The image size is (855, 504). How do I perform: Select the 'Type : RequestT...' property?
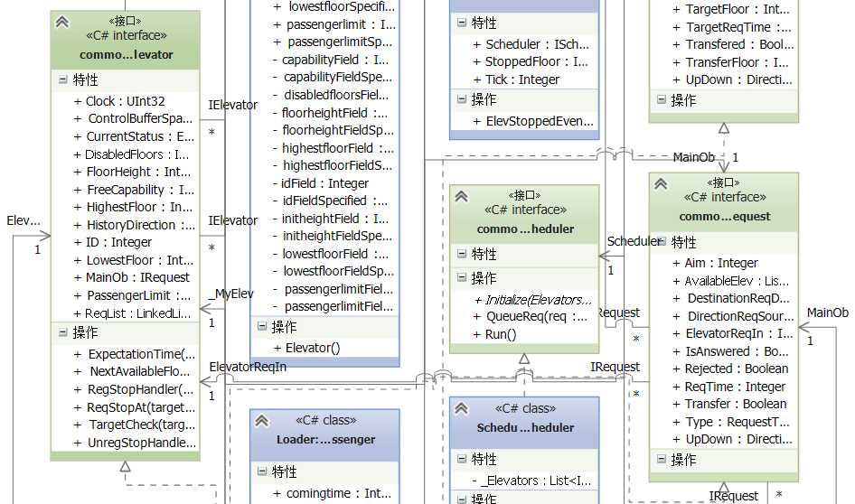tap(730, 422)
